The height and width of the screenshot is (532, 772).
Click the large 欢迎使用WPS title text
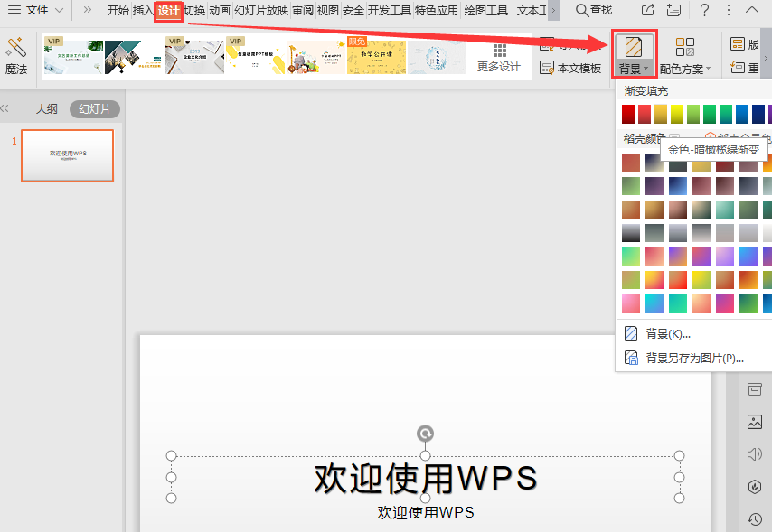coord(426,478)
